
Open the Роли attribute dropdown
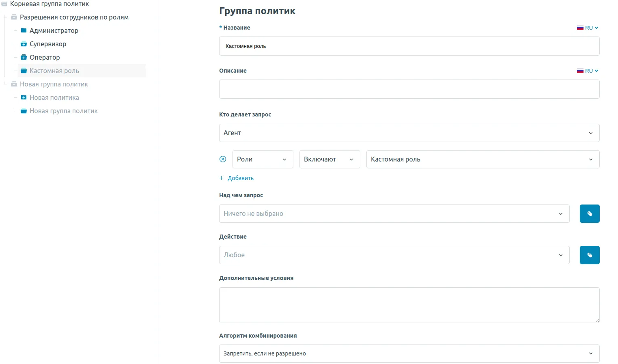pyautogui.click(x=263, y=159)
